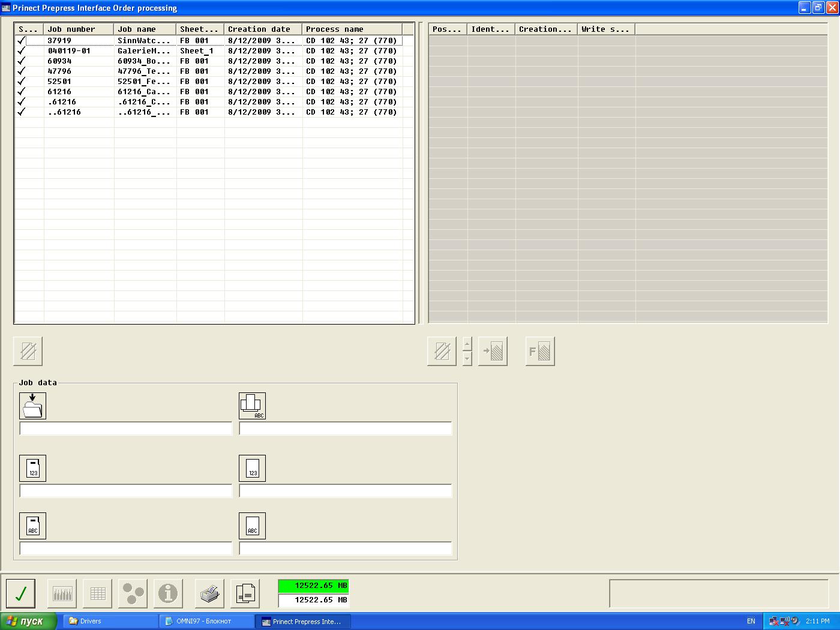Click input field under press sheet ABC icon
The width and height of the screenshot is (840, 630).
click(x=346, y=428)
